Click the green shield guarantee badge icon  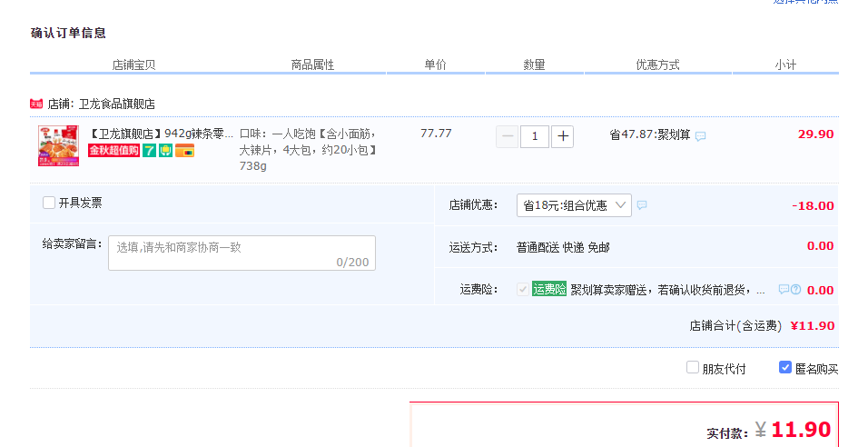(165, 150)
